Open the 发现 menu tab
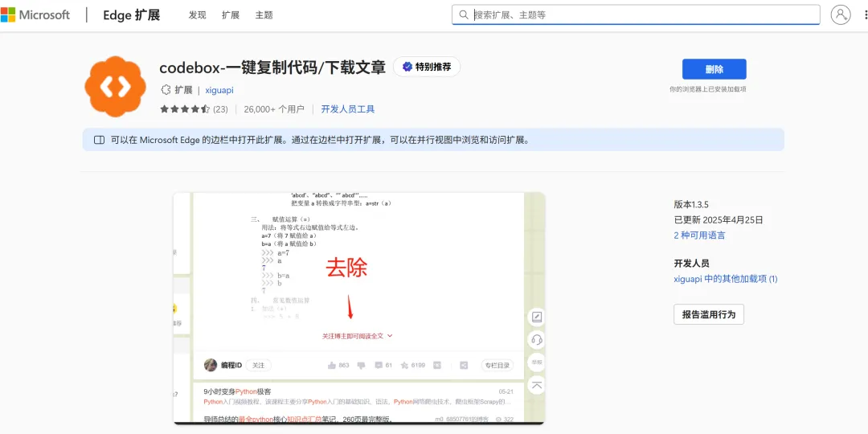 pyautogui.click(x=197, y=15)
